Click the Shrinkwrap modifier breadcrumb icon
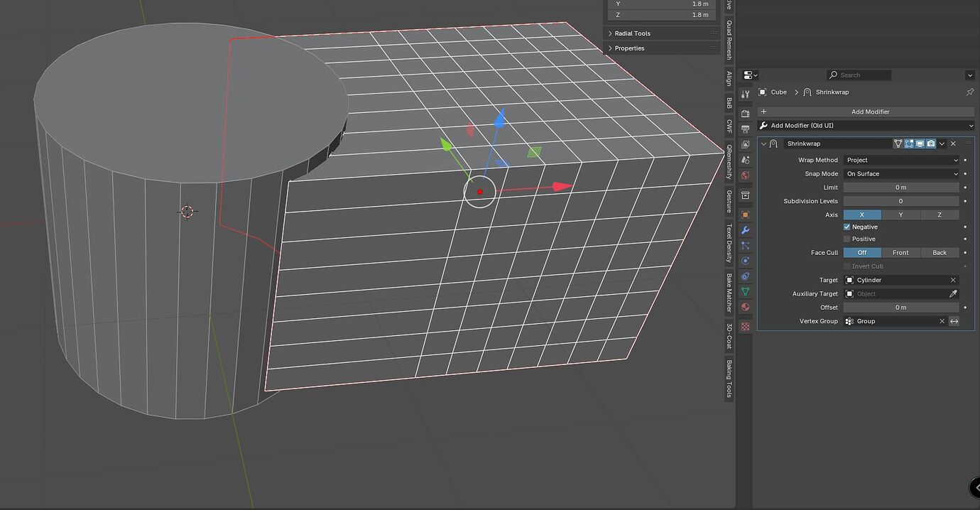Screen dimensions: 980x510 click(807, 92)
